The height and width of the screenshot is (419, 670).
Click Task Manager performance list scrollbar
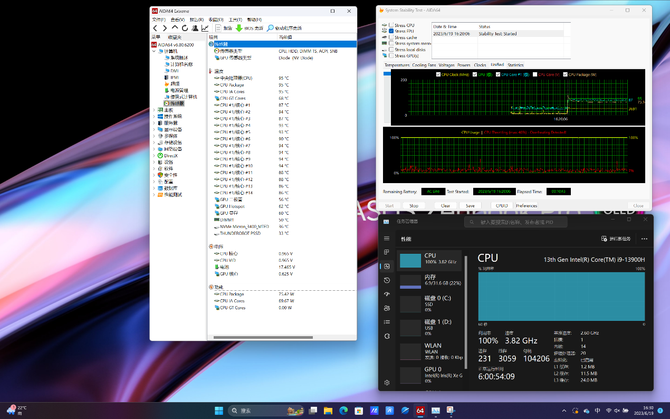point(466,312)
